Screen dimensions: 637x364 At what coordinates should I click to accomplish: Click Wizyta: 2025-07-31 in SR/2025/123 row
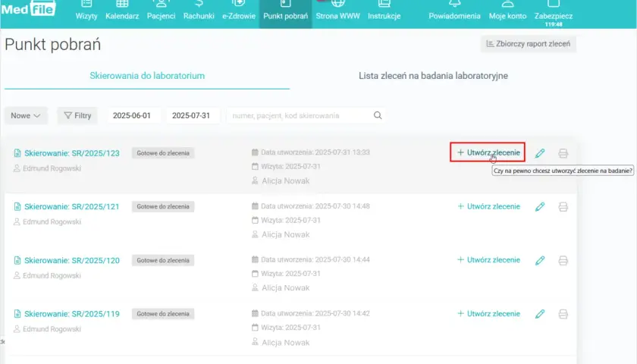[x=290, y=167]
